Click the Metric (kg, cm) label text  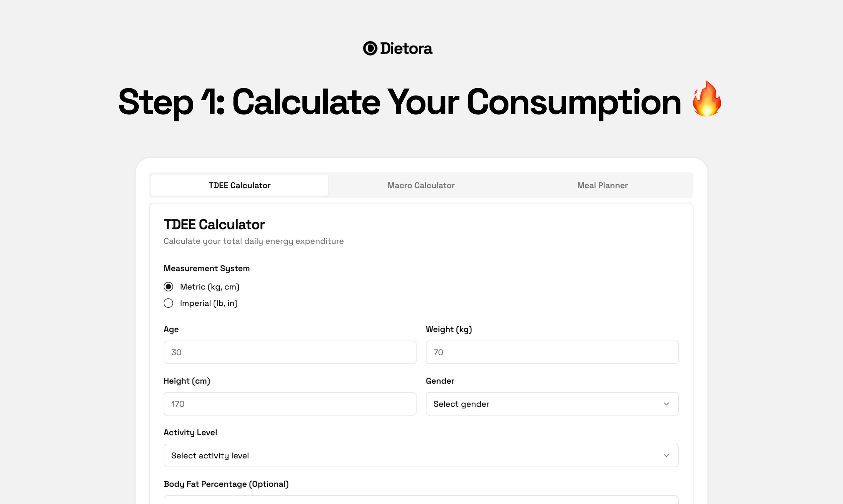tap(210, 286)
